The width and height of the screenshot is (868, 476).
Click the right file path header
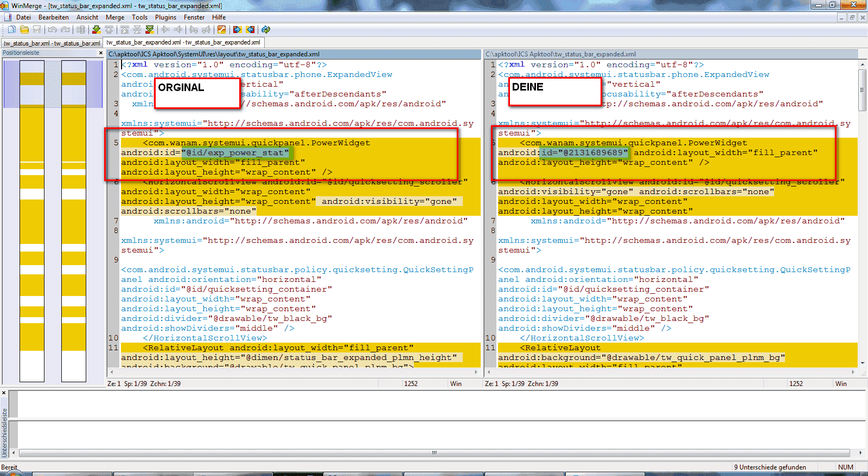click(x=671, y=54)
